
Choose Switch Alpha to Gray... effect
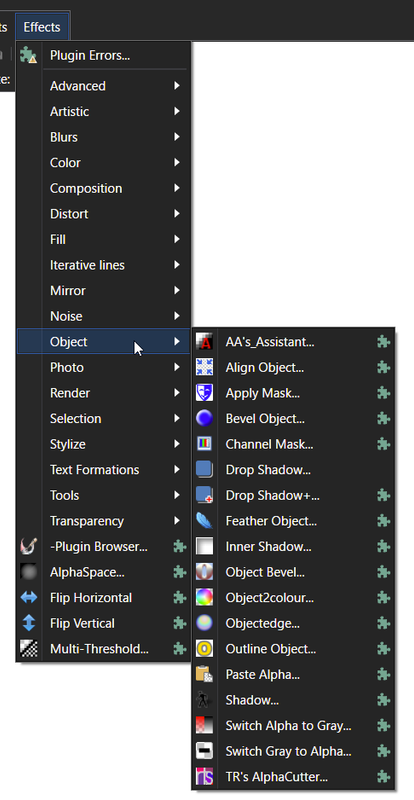(293, 726)
